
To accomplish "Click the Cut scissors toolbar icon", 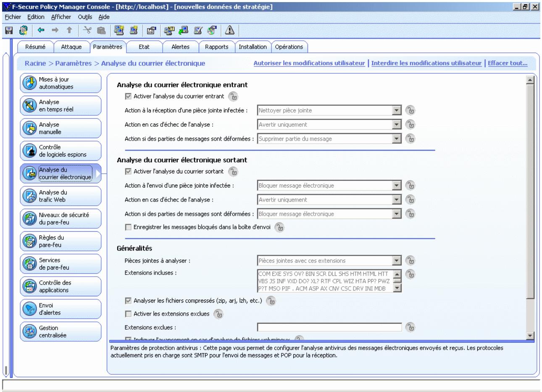I will tap(87, 30).
